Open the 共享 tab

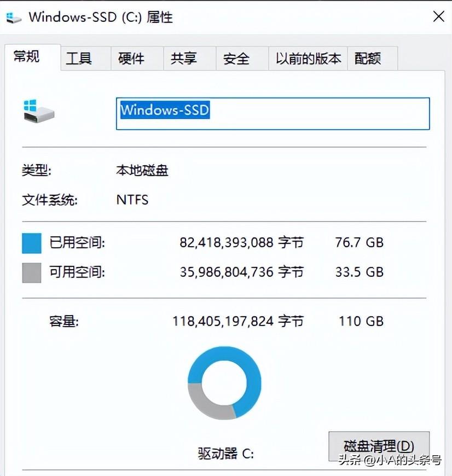pyautogui.click(x=190, y=59)
